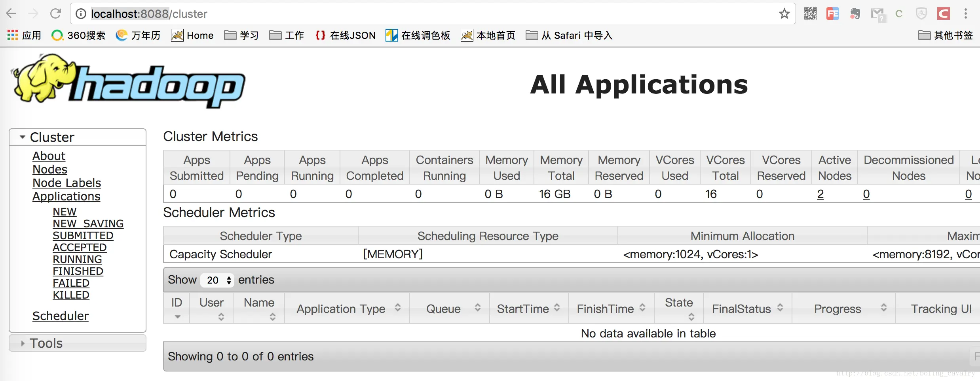
Task: Open the 工作 bookmark folder
Action: pos(287,35)
